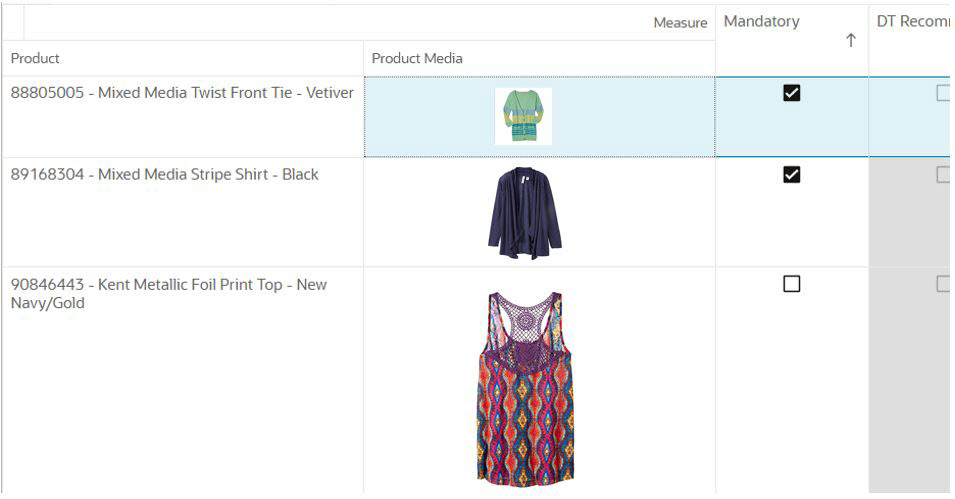The width and height of the screenshot is (955, 499).
Task: Click the Measure header label
Action: 680,23
